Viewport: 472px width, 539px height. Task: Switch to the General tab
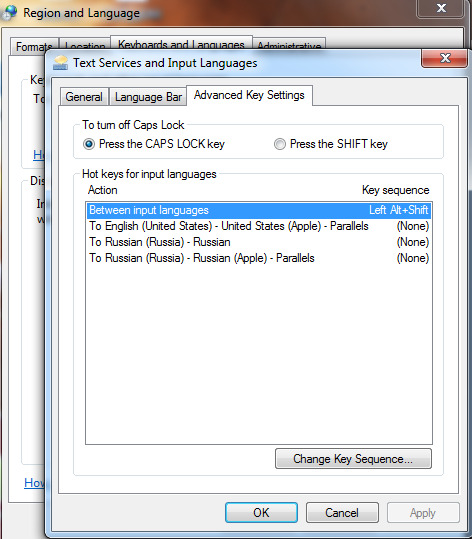84,97
